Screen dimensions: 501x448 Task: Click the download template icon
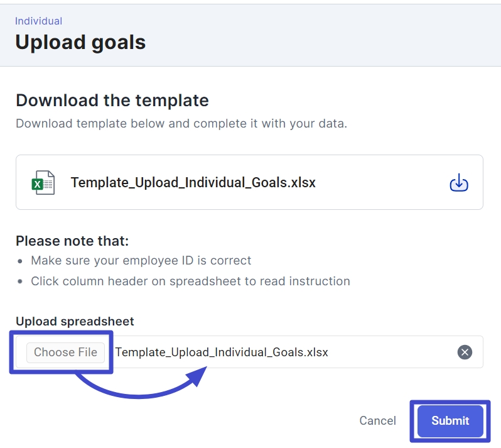coord(459,183)
